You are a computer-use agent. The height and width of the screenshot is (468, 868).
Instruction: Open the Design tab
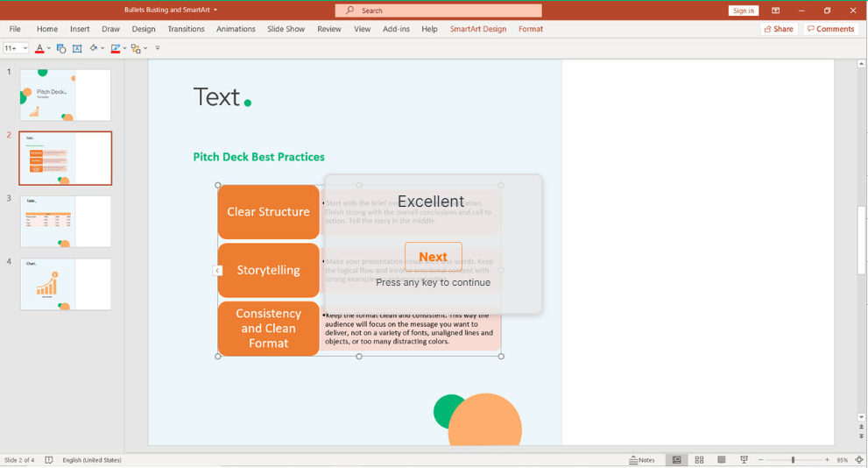point(144,29)
